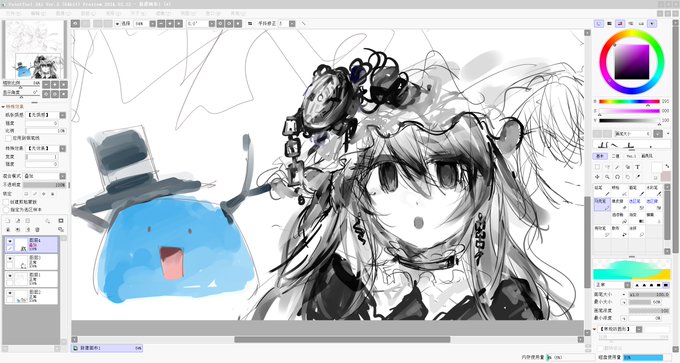Show the color wheel panel icon

click(x=599, y=23)
